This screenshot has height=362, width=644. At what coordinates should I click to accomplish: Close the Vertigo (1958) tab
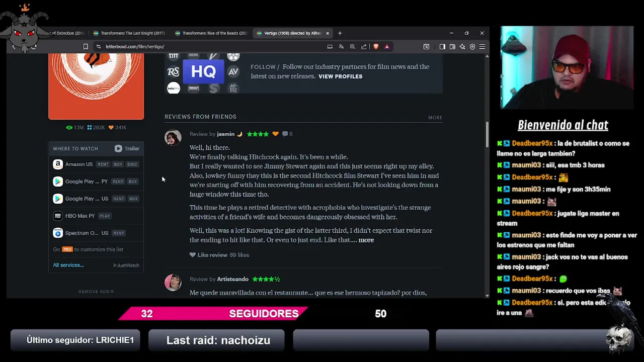328,33
